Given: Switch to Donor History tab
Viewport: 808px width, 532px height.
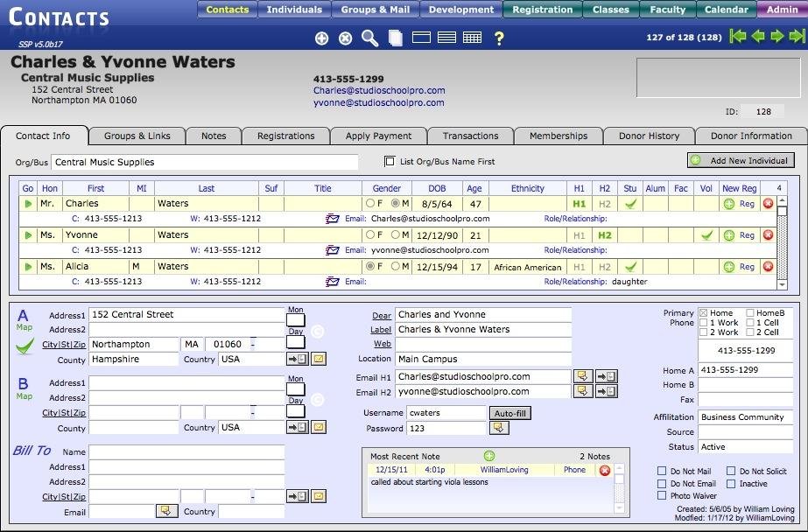Looking at the screenshot, I should [x=649, y=136].
